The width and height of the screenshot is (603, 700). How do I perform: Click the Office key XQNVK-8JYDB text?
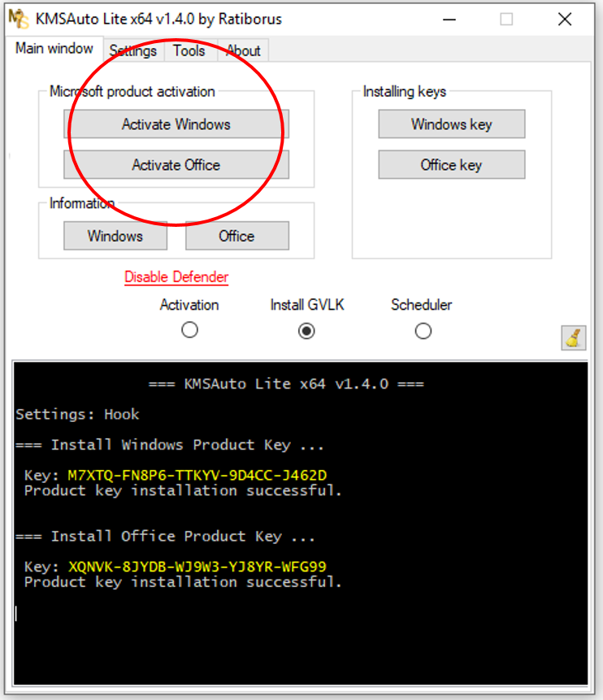(197, 567)
